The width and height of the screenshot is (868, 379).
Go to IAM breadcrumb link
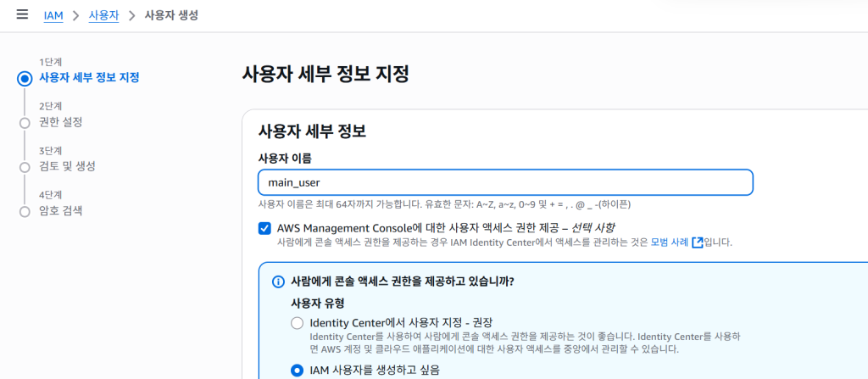click(53, 15)
